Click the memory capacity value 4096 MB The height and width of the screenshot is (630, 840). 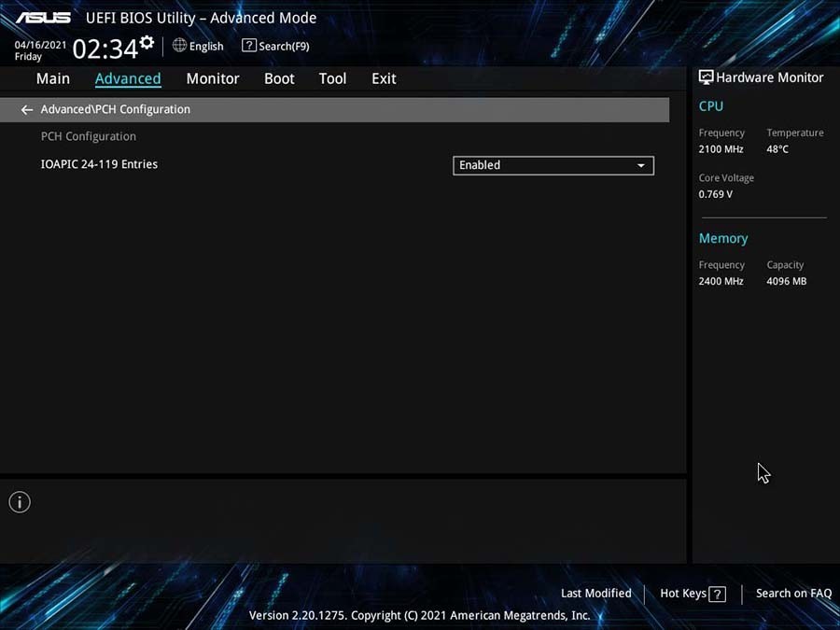(787, 281)
